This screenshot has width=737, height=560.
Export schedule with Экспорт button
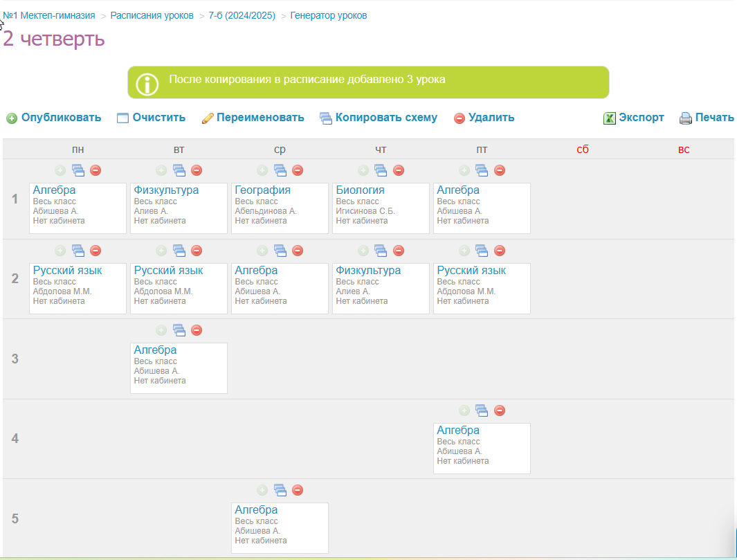[x=634, y=118]
